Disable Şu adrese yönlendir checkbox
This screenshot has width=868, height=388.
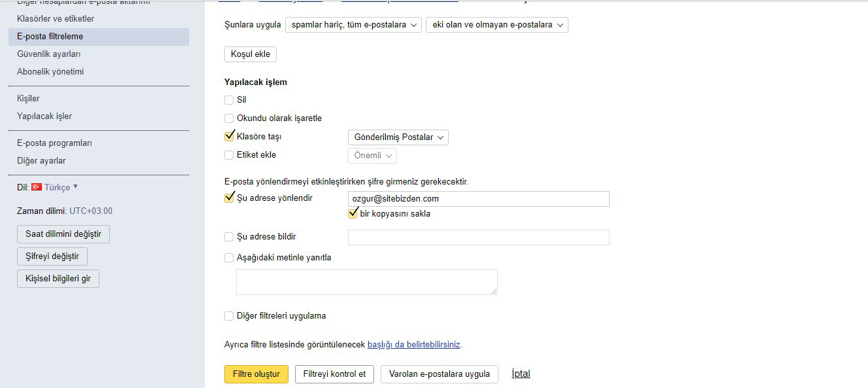[x=229, y=197]
